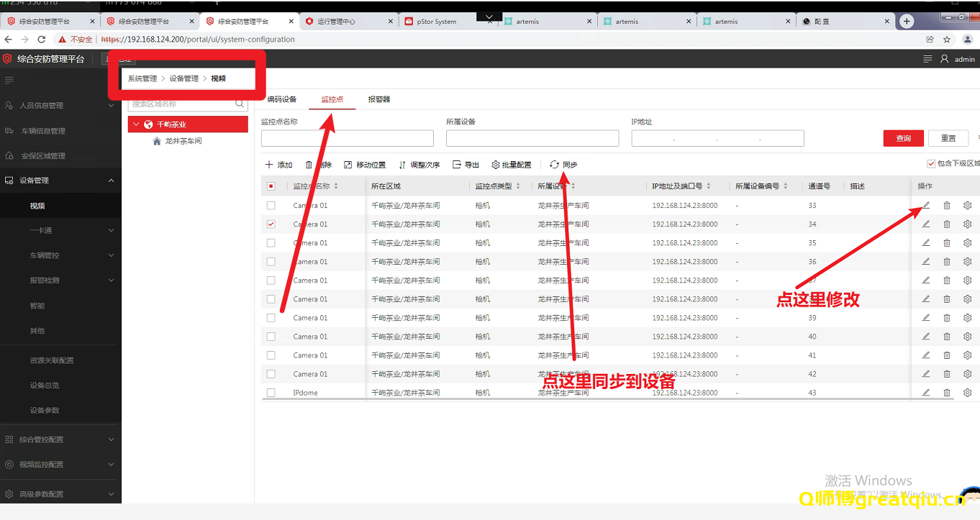Click the 同步 sync icon
980x520 pixels.
pyautogui.click(x=563, y=165)
